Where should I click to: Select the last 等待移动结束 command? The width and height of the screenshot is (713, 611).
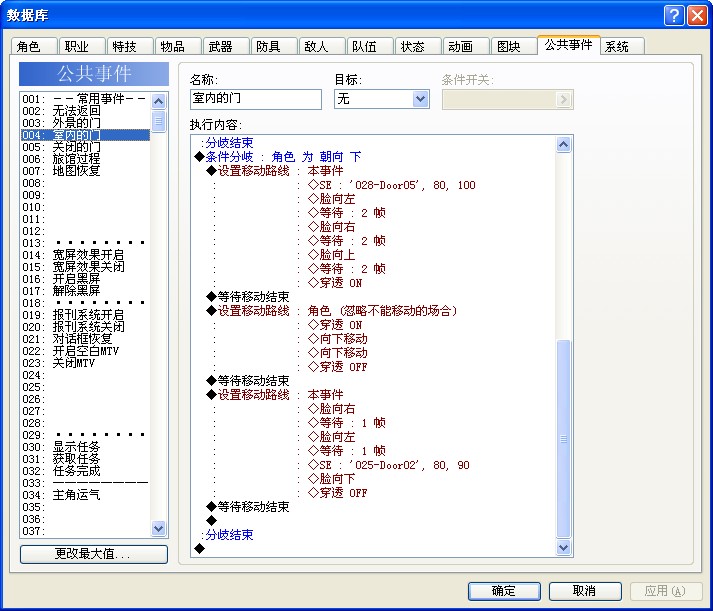[x=248, y=507]
